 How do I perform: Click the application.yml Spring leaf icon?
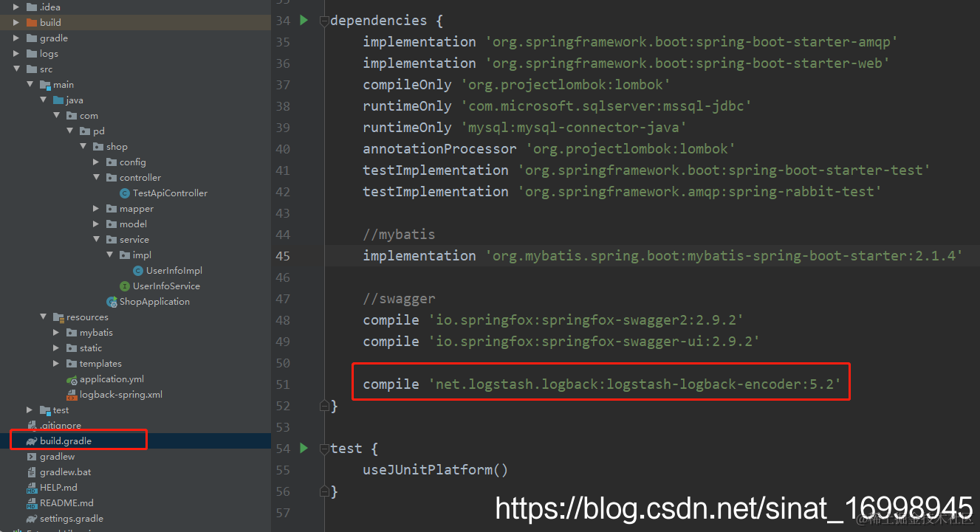[72, 379]
